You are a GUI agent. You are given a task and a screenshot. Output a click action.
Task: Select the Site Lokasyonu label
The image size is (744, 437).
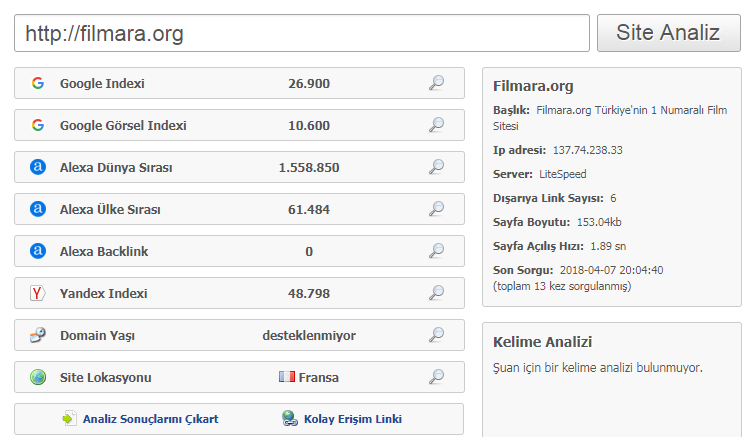(105, 378)
